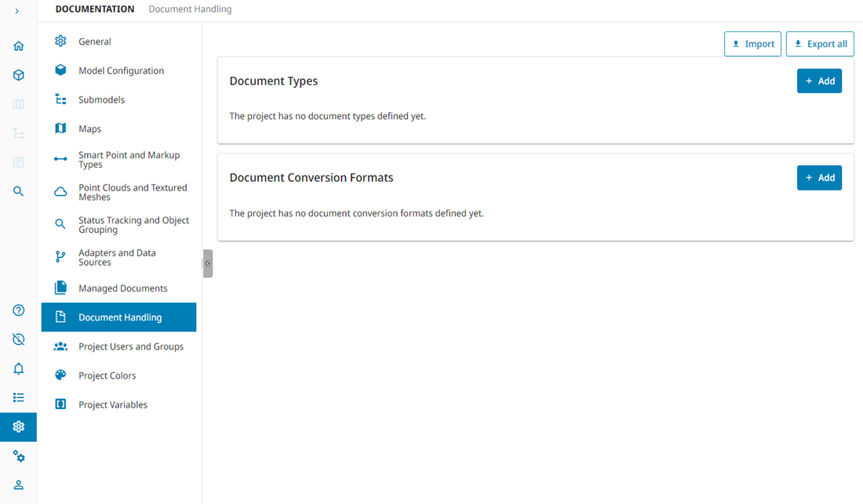The image size is (863, 504).
Task: Click the Submodels tree icon
Action: (60, 99)
